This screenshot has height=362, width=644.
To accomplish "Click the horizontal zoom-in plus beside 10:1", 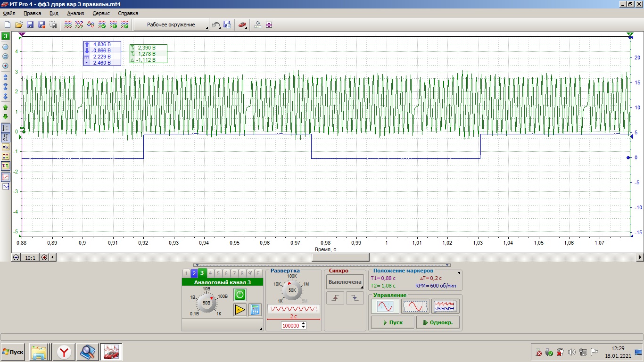I will 44,257.
